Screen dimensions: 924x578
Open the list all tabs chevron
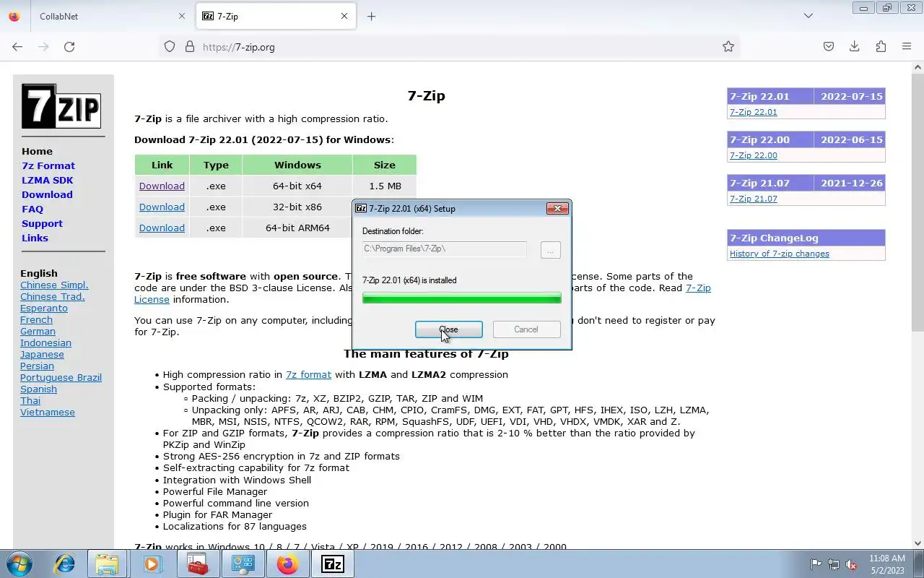point(808,16)
